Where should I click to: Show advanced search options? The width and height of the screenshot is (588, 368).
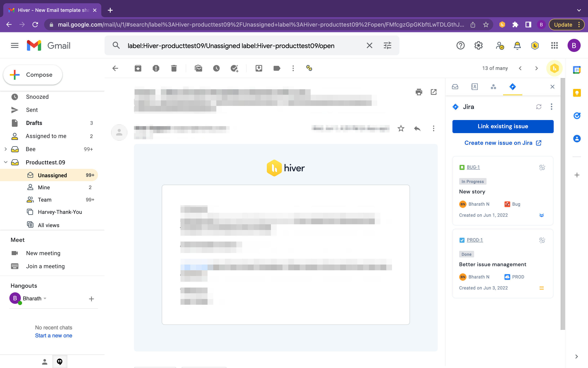[387, 46]
